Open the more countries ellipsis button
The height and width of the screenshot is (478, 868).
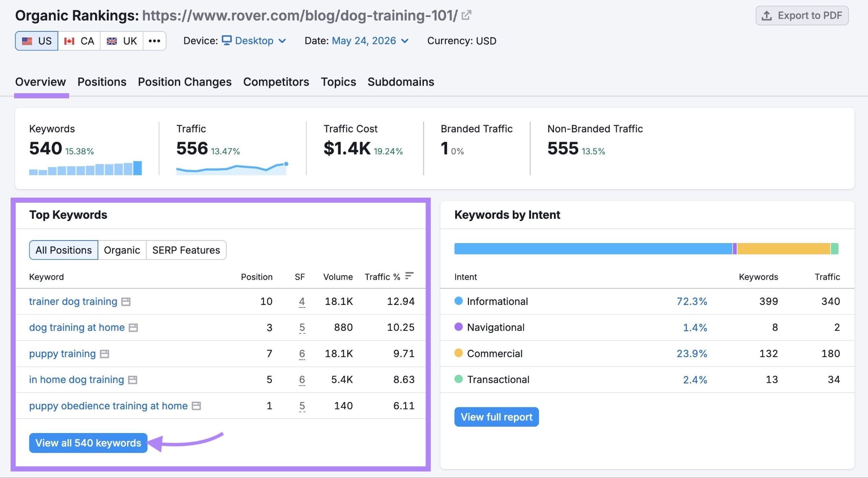click(154, 41)
